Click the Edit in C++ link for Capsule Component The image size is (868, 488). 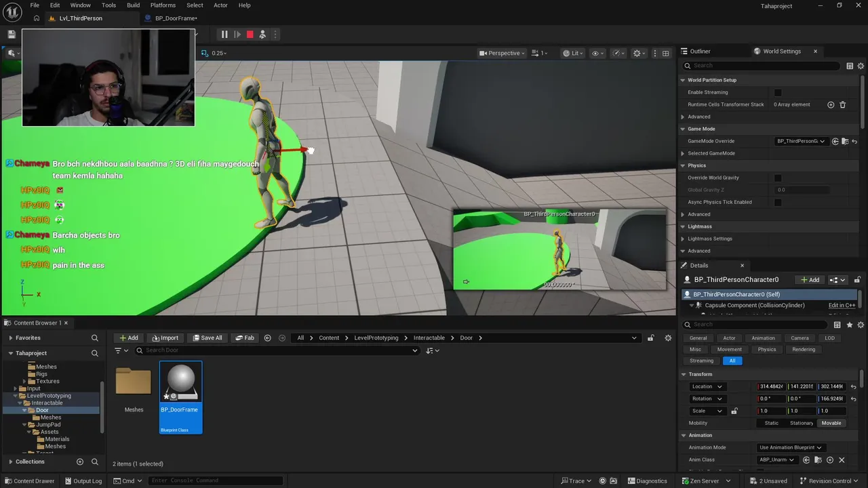(842, 306)
